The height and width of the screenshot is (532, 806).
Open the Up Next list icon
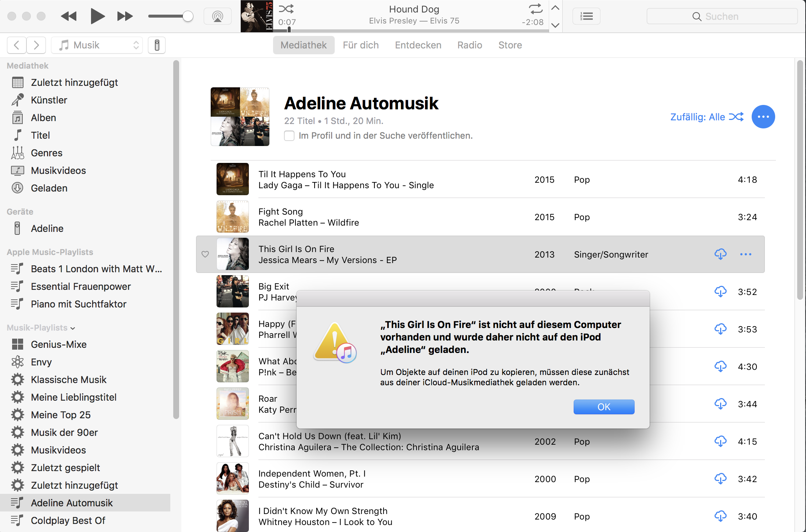click(x=586, y=16)
